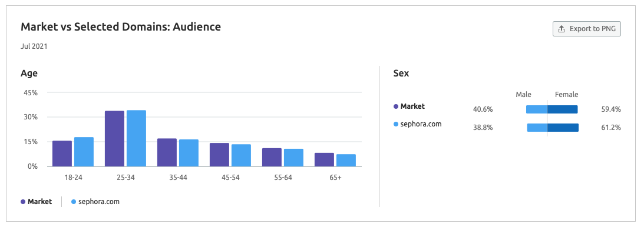The height and width of the screenshot is (227, 644).
Task: Click the sephora.com bar for 45-54
Action: pos(241,155)
